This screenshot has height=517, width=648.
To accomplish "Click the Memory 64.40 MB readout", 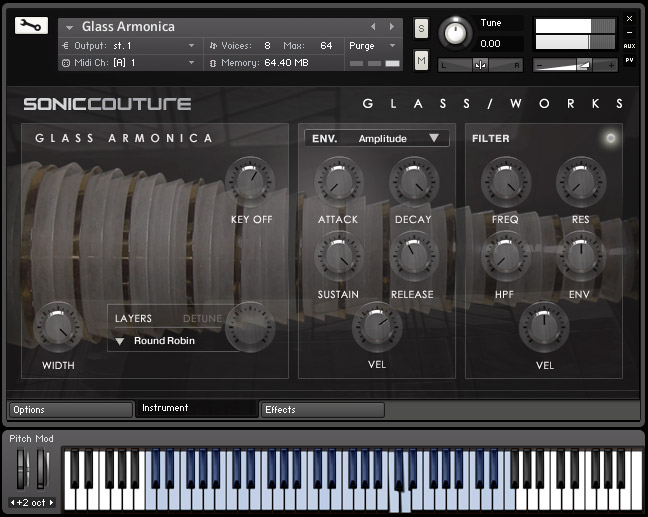I will pyautogui.click(x=286, y=63).
